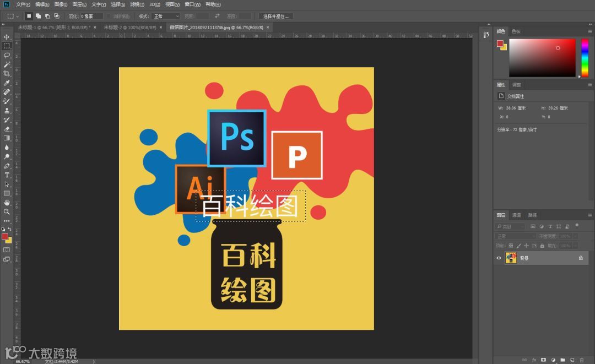Click the foreground color swatch in toolbox
The width and height of the screenshot is (595, 364).
tap(5, 237)
